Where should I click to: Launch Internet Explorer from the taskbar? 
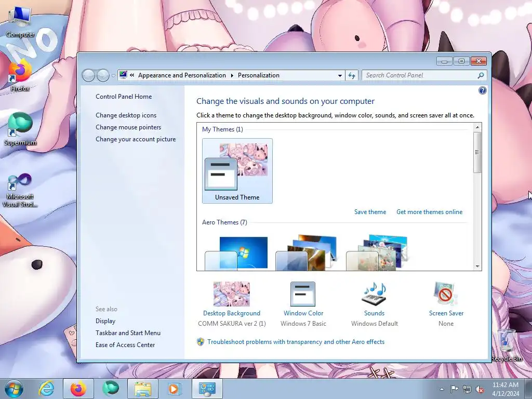pos(46,389)
